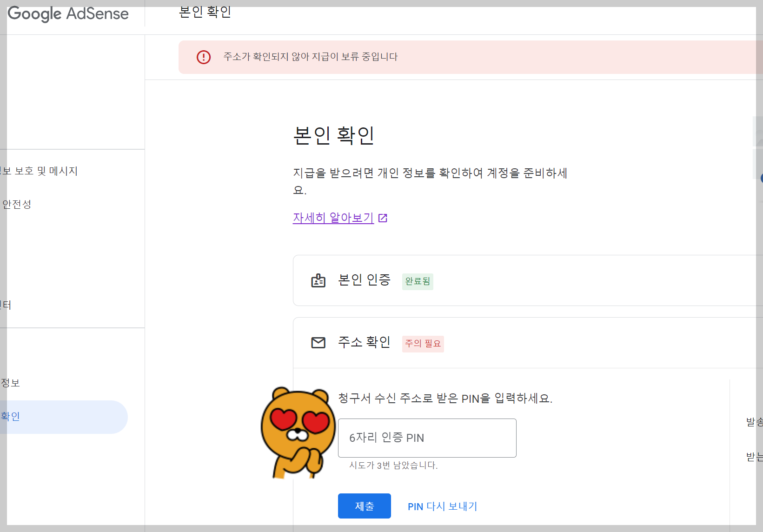763x532 pixels.
Task: Submit the PIN with 제출 button
Action: click(x=365, y=506)
